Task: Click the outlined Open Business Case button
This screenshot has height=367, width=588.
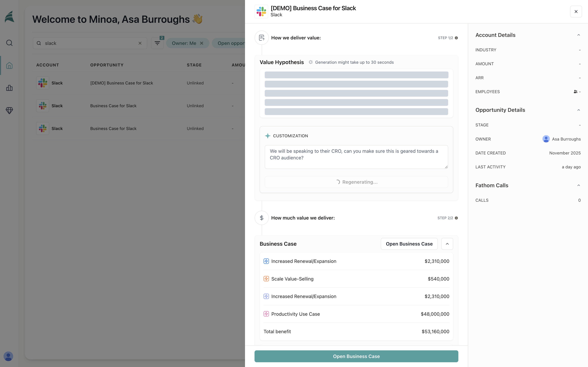Action: [x=409, y=244]
